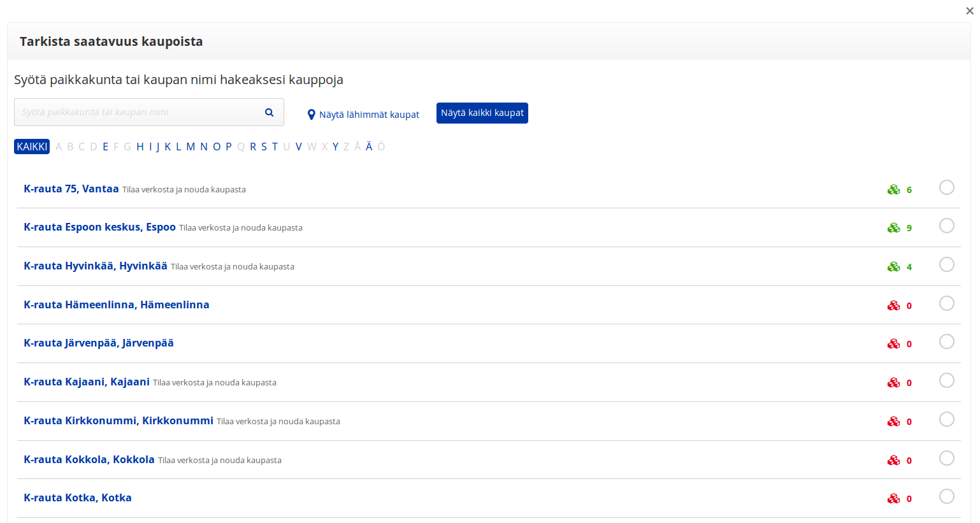Image resolution: width=980 pixels, height=523 pixels.
Task: Jump to stores under letter V
Action: 298,147
